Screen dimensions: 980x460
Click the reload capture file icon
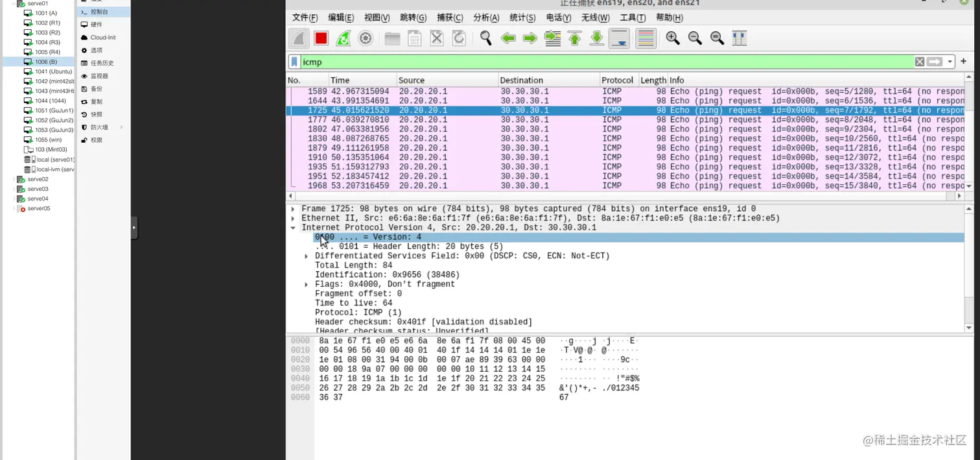pos(459,38)
